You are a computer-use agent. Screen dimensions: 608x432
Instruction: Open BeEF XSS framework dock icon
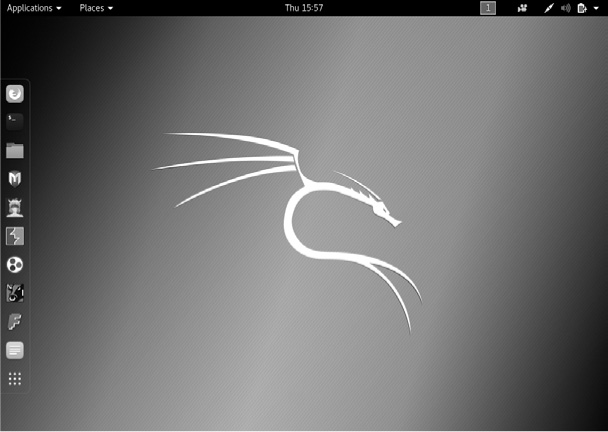click(15, 293)
